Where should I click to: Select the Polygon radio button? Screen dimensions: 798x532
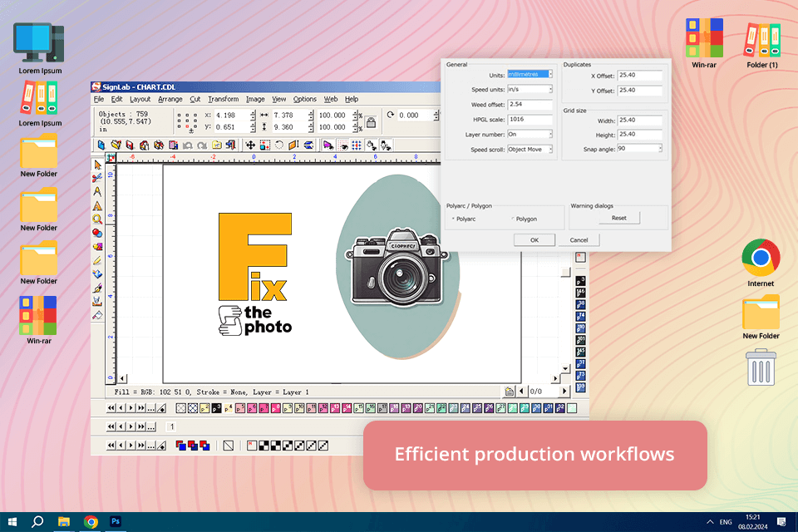[513, 219]
